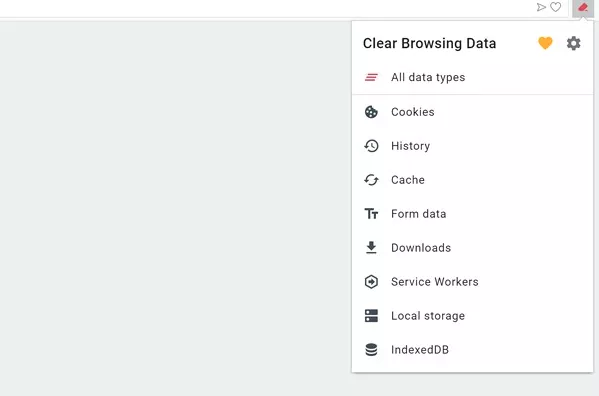599x396 pixels.
Task: Click the All data types lines icon
Action: click(x=371, y=78)
